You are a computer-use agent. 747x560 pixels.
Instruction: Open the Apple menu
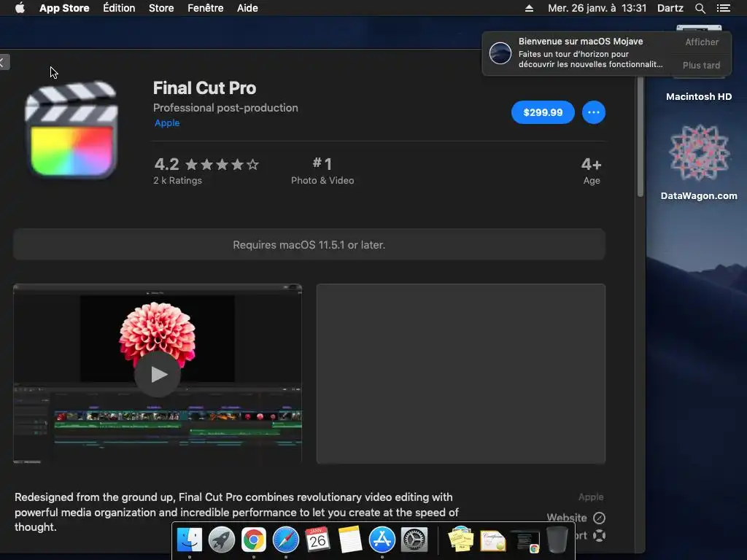click(20, 8)
